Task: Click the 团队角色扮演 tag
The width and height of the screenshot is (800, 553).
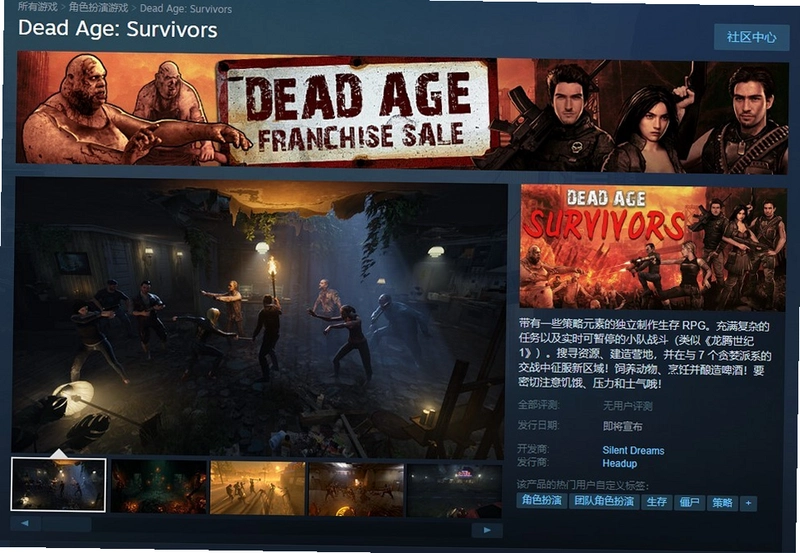Action: (x=604, y=501)
